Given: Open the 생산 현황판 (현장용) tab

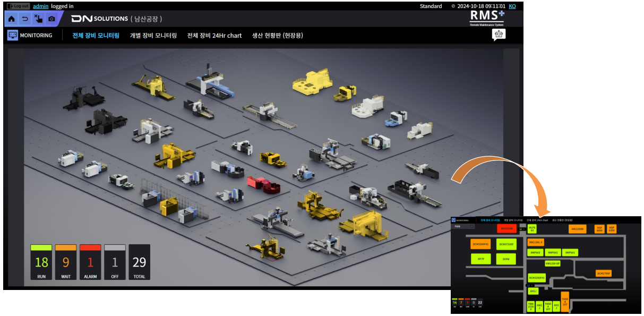Looking at the screenshot, I should (x=277, y=36).
